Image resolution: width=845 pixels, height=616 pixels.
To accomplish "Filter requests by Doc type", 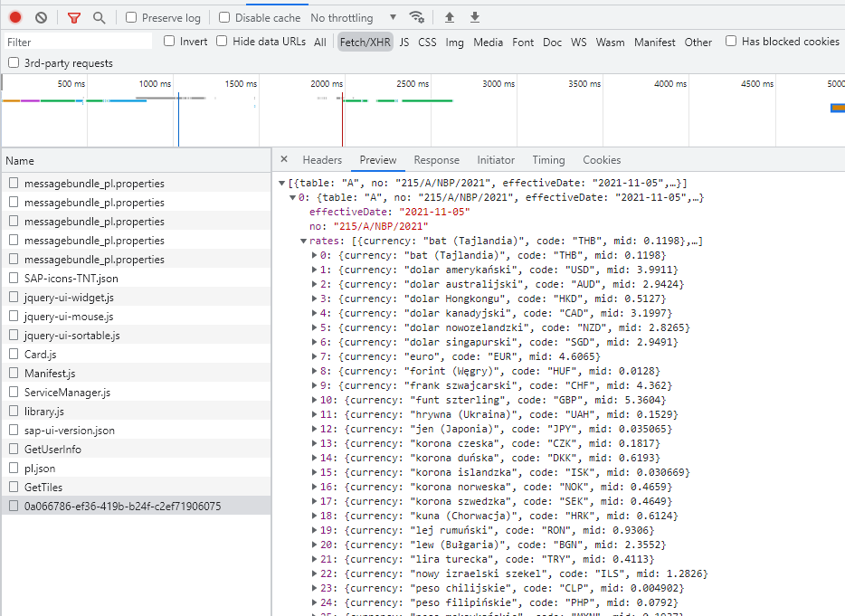I will click(553, 42).
